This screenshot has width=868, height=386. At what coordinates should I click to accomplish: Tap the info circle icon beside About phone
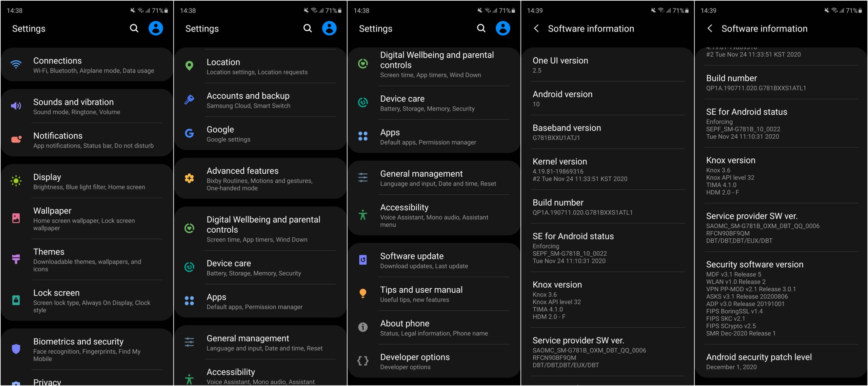(363, 327)
